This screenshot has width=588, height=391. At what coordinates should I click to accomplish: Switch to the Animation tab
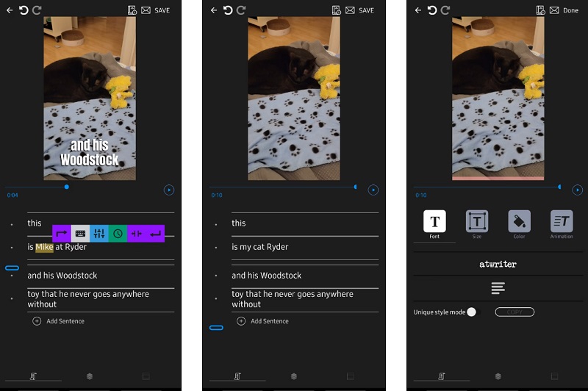pos(562,222)
